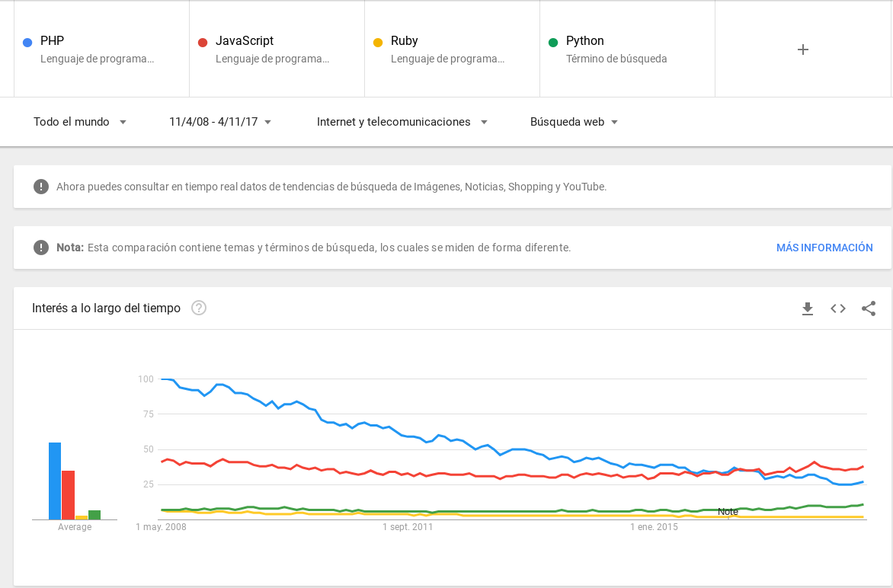
Task: Expand the Internet y telecomunicaciones category dropdown
Action: (402, 122)
